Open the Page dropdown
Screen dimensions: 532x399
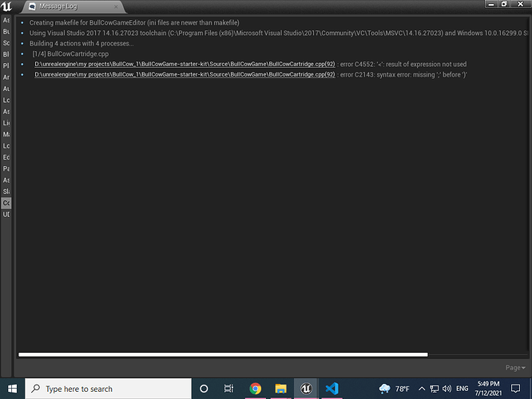515,368
